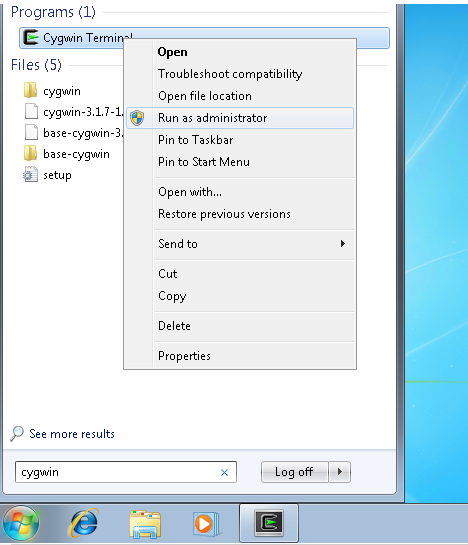Open See more results link
Screen dimensions: 468x545
[72, 434]
